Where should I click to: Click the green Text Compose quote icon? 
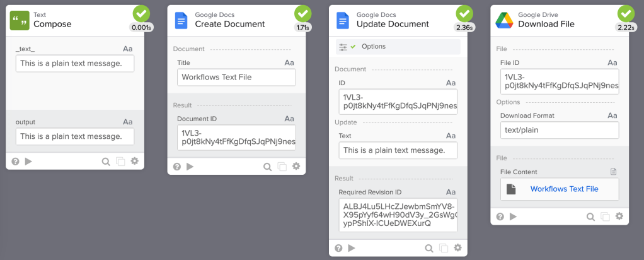point(20,20)
